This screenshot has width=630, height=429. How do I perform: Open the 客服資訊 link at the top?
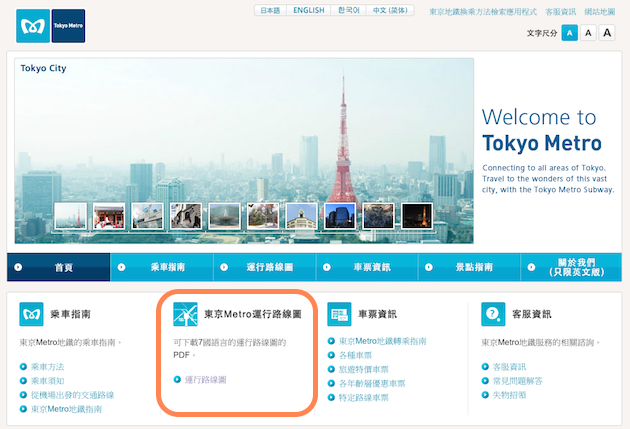[x=560, y=12]
